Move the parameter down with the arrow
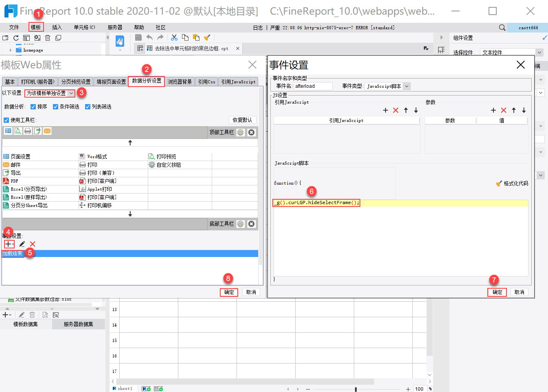The height and width of the screenshot is (392, 548). click(x=524, y=110)
